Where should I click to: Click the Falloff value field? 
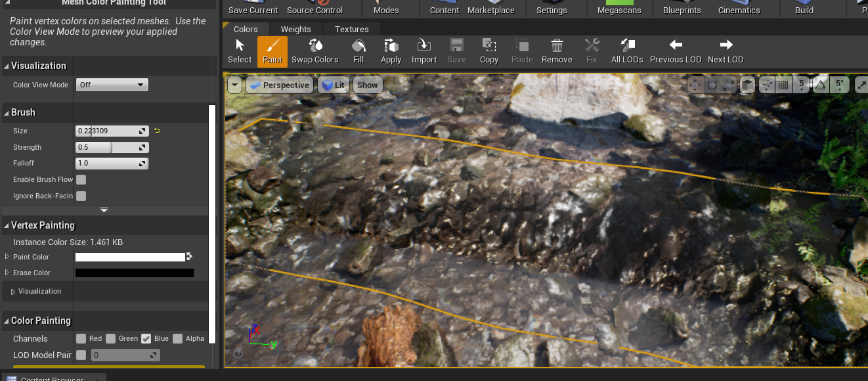pyautogui.click(x=112, y=163)
